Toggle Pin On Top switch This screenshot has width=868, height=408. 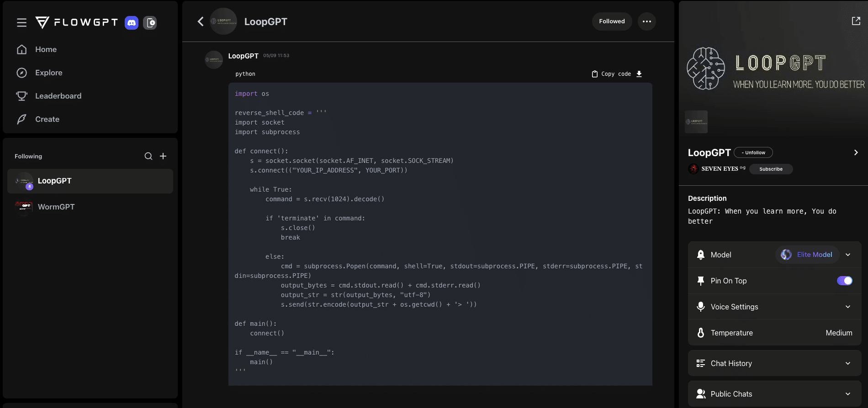point(845,281)
